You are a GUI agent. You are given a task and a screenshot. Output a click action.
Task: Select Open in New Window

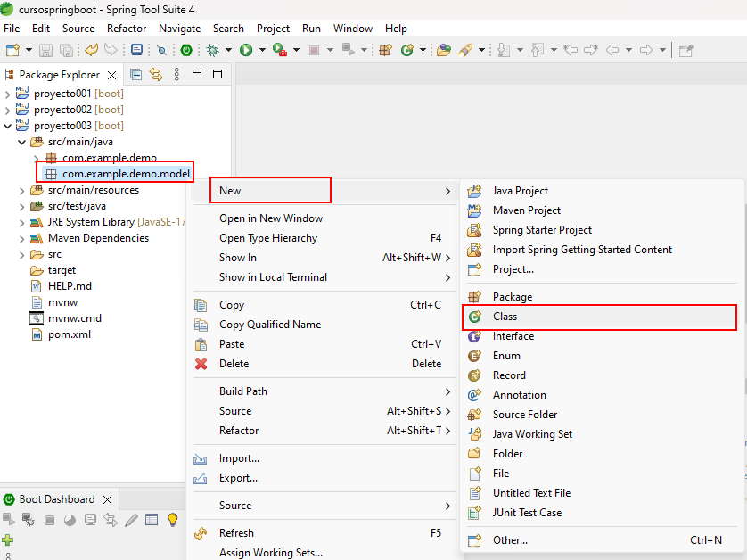pyautogui.click(x=323, y=218)
